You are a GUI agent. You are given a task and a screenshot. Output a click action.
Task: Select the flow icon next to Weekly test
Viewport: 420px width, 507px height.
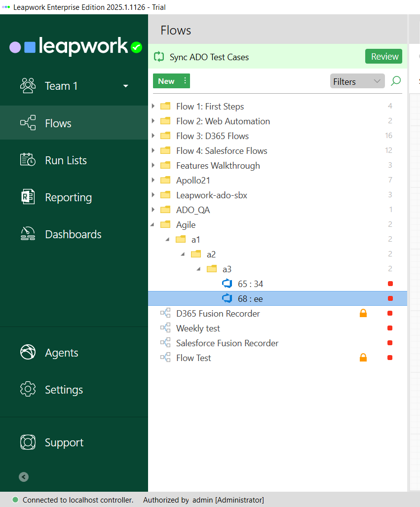164,328
